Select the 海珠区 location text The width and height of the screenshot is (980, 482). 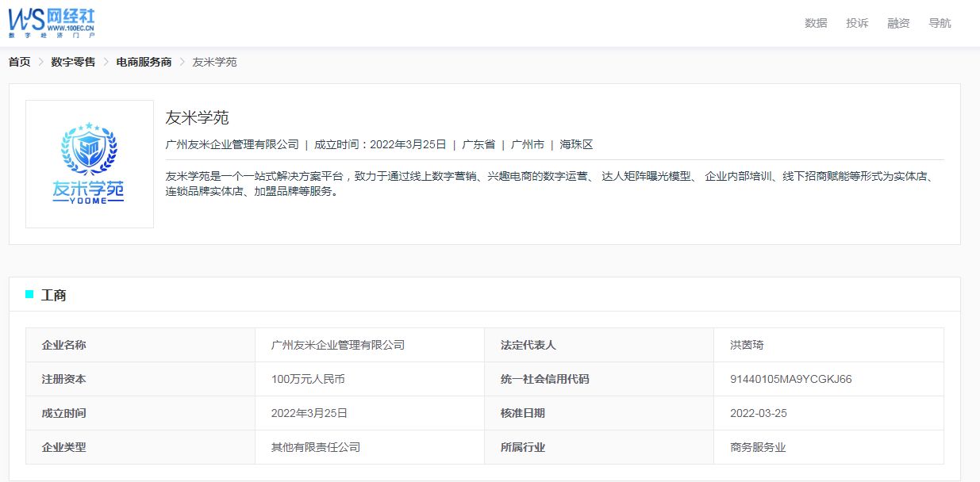576,144
